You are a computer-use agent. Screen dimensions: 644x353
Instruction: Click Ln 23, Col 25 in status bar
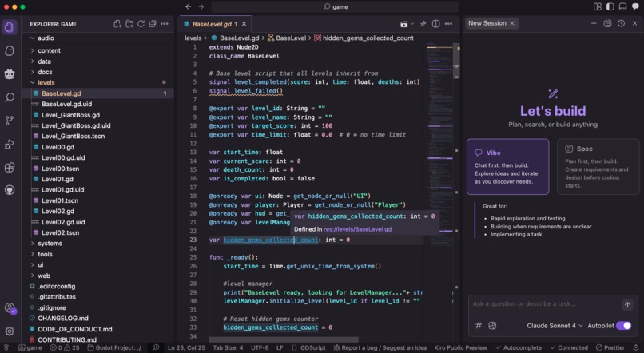[186, 347]
